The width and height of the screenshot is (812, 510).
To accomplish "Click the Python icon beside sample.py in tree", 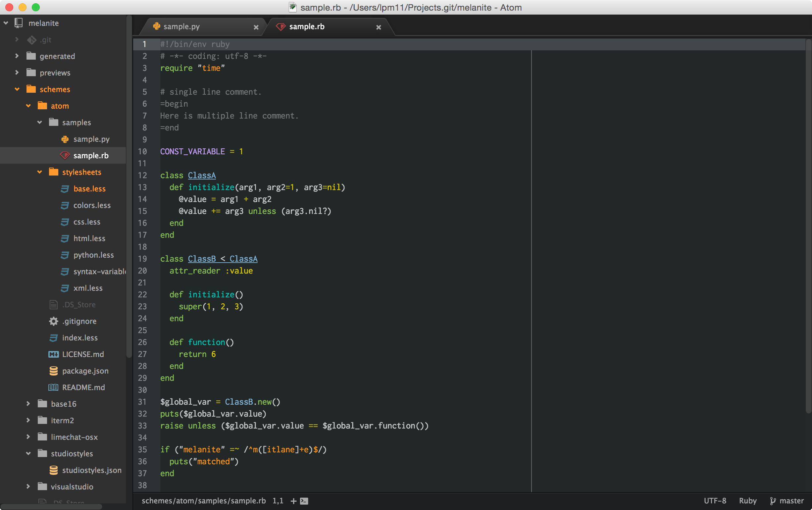I will point(65,139).
